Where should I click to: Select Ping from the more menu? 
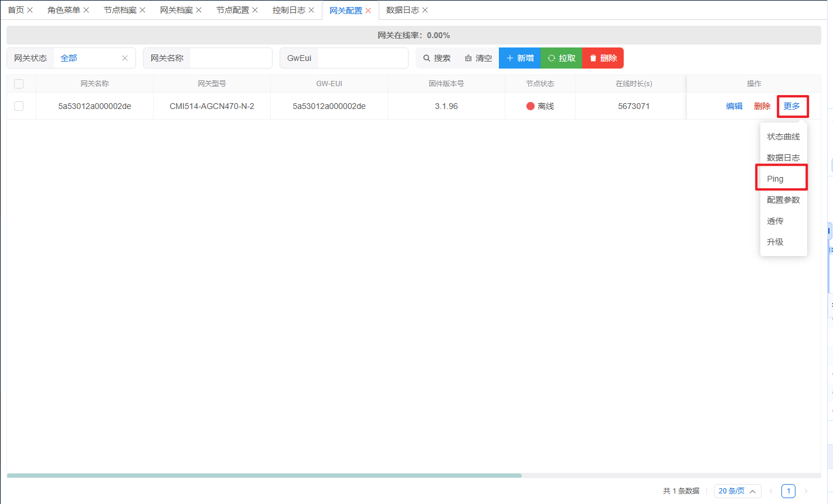coord(784,179)
